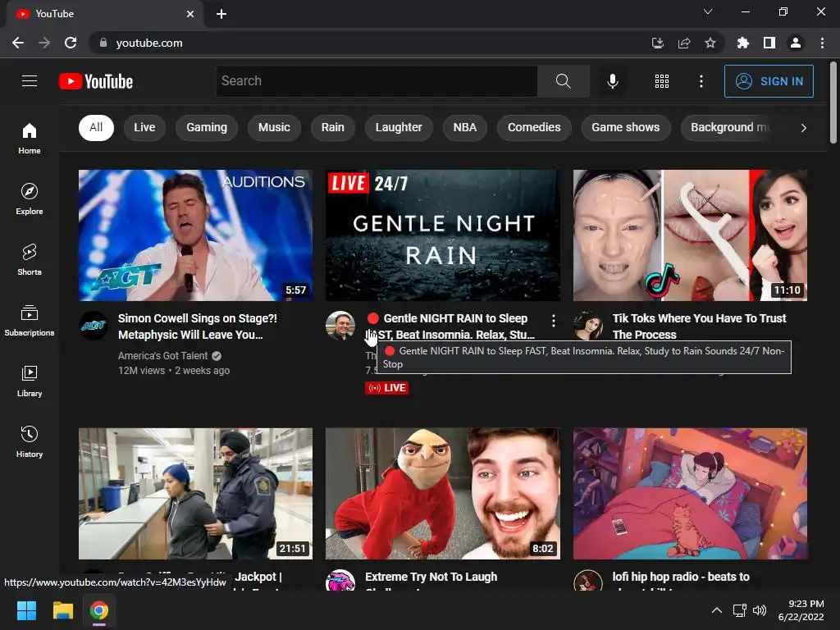Bookmark this page with star

point(710,43)
